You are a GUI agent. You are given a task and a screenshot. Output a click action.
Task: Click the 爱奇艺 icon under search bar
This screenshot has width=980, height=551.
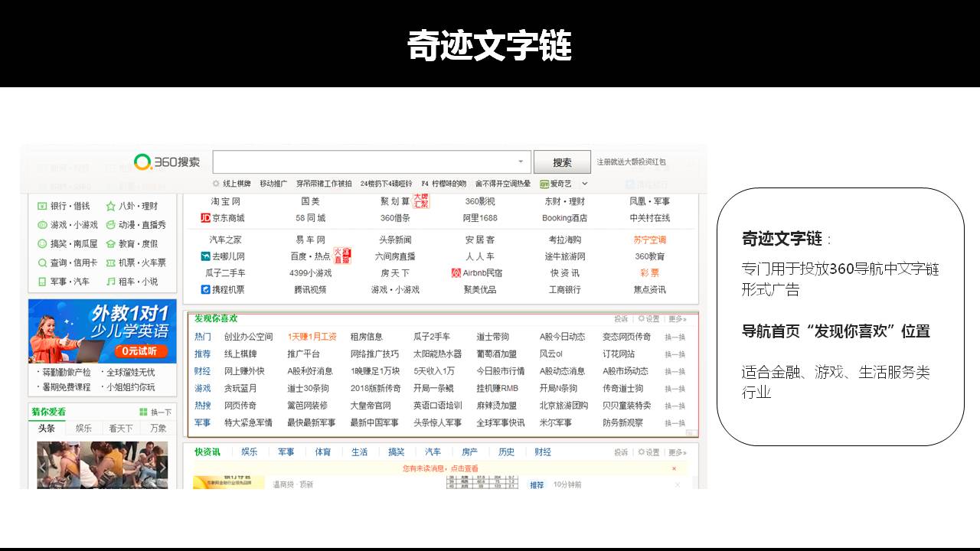544,184
